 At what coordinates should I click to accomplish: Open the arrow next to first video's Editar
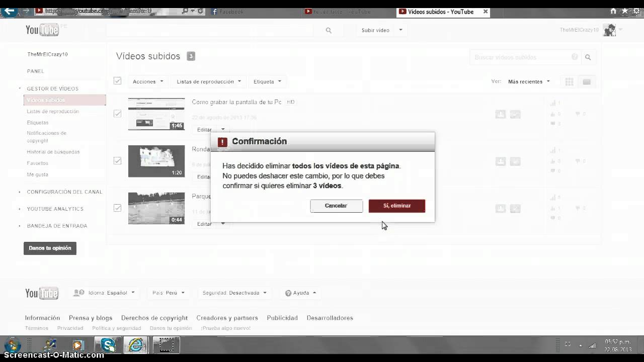[x=223, y=129]
